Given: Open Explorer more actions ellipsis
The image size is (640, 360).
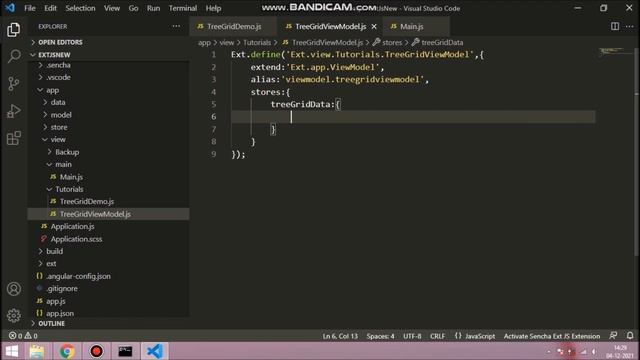Looking at the screenshot, I should pyautogui.click(x=176, y=26).
